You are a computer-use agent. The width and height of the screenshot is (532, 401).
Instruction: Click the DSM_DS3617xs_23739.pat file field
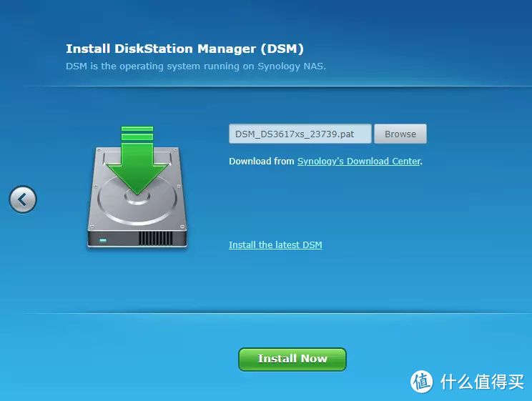[300, 134]
